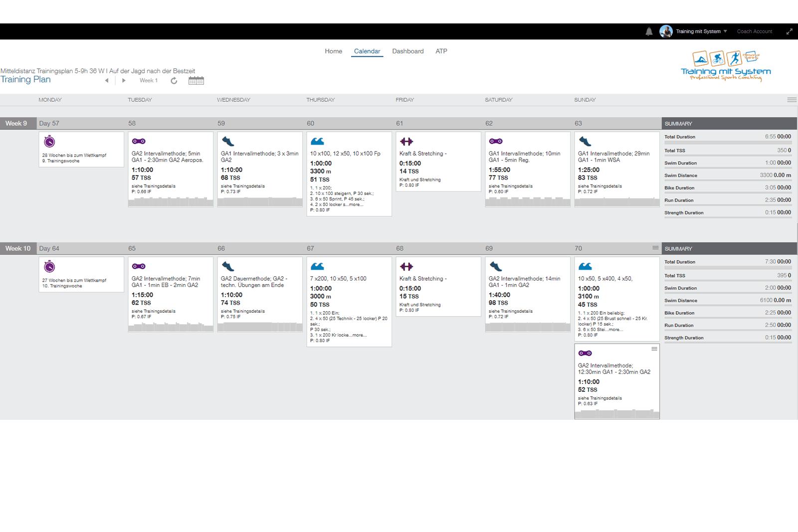This screenshot has width=798, height=532.
Task: Click the notification bell icon
Action: click(x=649, y=31)
